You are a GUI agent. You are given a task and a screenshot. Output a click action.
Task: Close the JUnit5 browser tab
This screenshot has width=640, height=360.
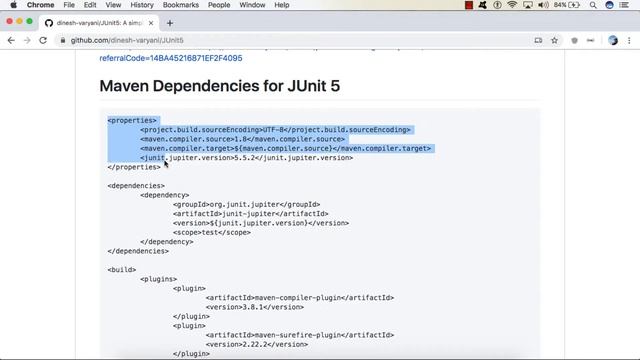coord(151,23)
